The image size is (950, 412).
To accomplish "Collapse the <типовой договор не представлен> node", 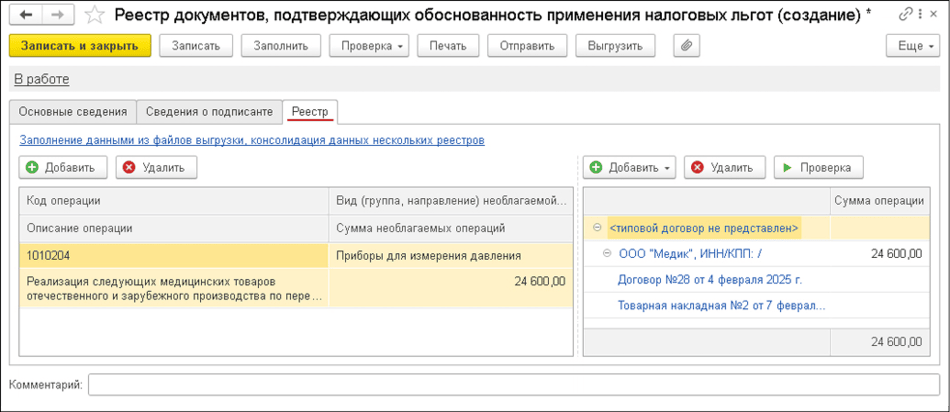I will click(597, 228).
